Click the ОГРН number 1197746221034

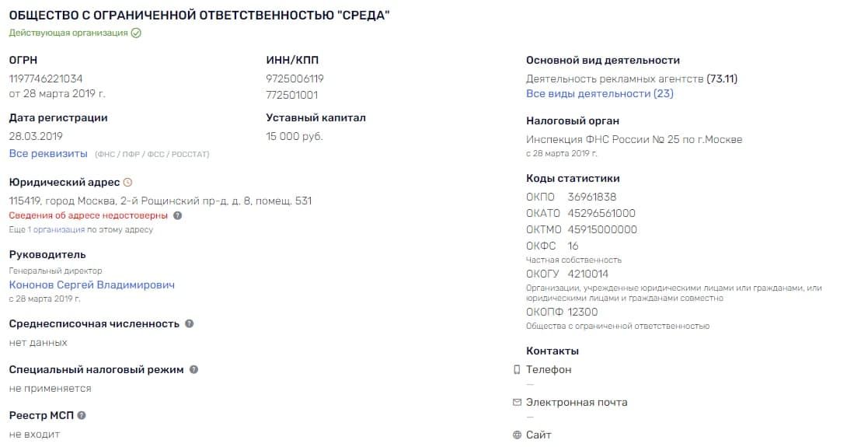click(x=46, y=79)
